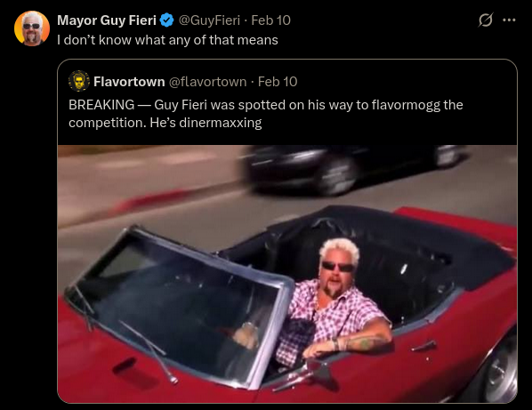Open the @flavortown handle
Viewport: 532px width, 410px height.
[207, 82]
